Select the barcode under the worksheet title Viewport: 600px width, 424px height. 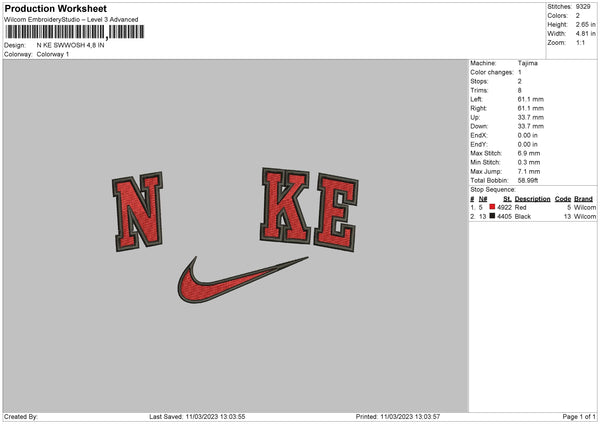click(x=75, y=32)
